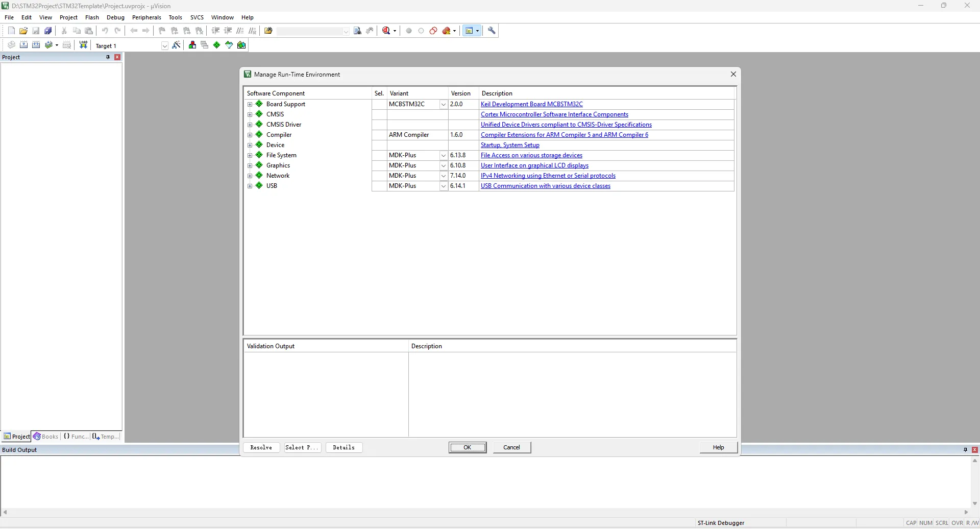Screen dimensions: 980x529
Task: Open the File System variant dropdown
Action: 443,155
